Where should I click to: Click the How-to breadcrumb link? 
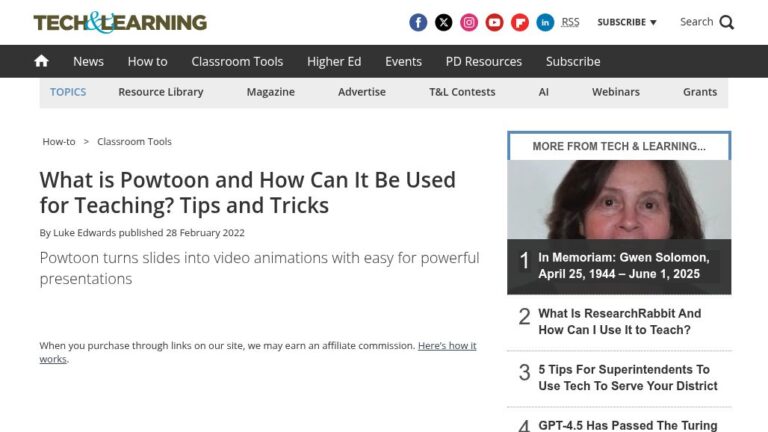click(x=59, y=142)
